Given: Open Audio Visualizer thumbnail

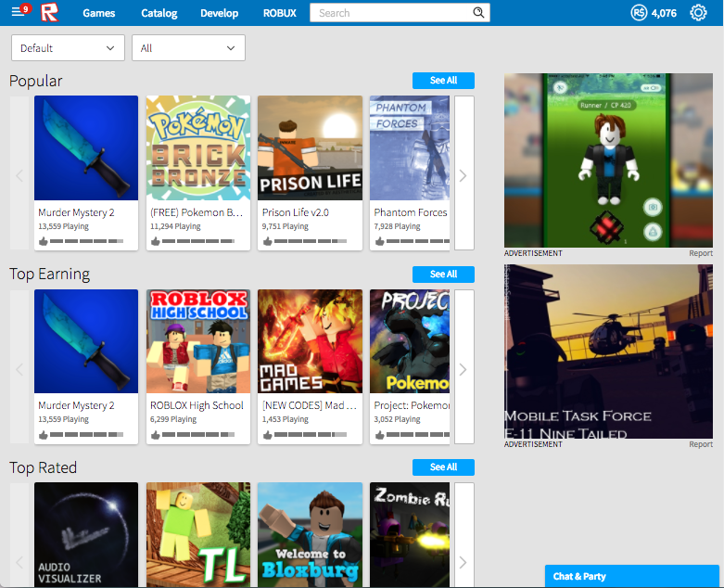Looking at the screenshot, I should tap(86, 535).
